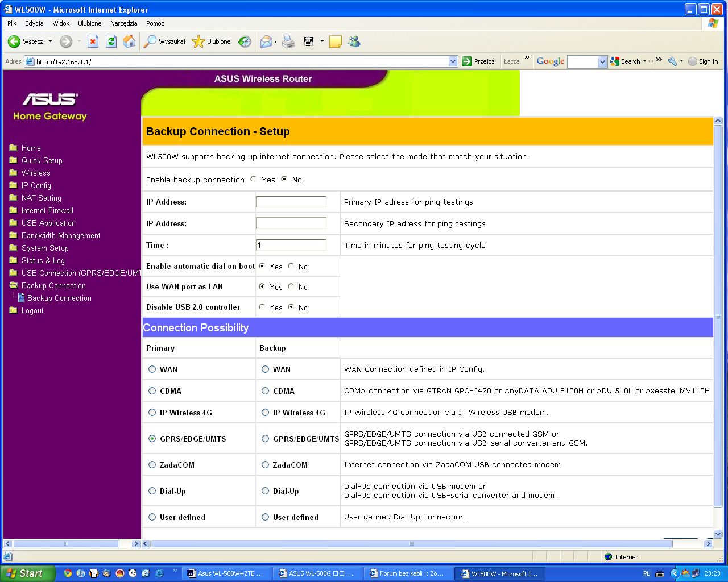The image size is (728, 582).
Task: Choose CDMA as Backup connection
Action: tap(265, 391)
